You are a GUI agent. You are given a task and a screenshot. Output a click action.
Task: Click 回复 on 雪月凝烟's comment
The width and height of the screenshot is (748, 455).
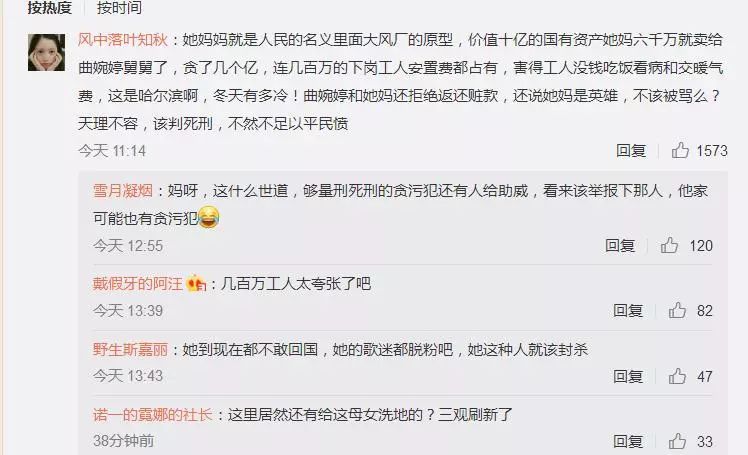pos(620,246)
